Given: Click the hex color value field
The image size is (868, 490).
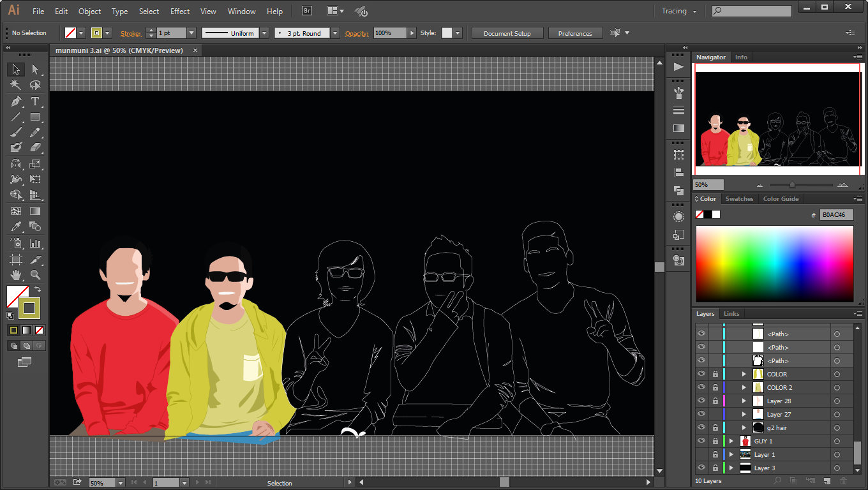Looking at the screenshot, I should (836, 215).
